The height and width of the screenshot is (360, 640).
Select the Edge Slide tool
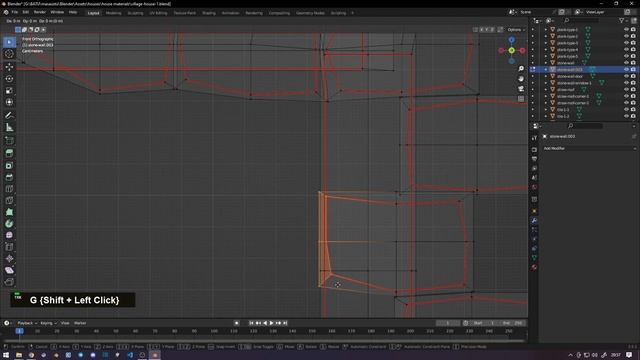pyautogui.click(x=9, y=247)
